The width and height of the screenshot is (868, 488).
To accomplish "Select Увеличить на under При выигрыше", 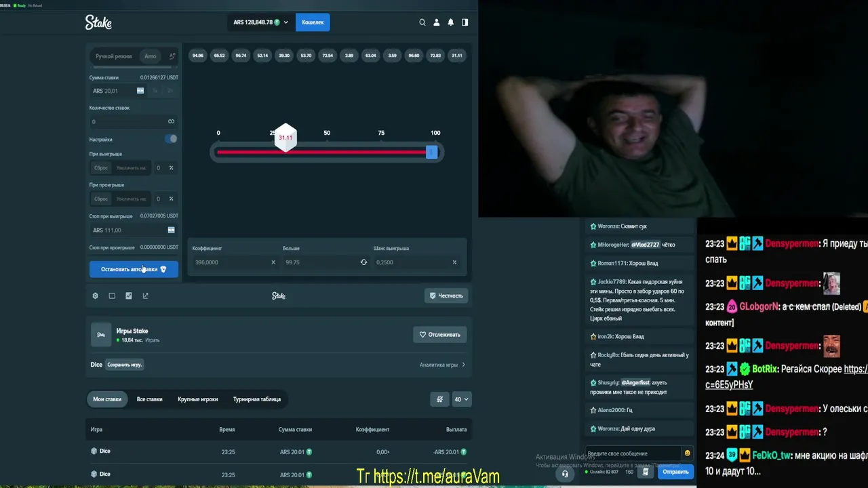I will [131, 168].
